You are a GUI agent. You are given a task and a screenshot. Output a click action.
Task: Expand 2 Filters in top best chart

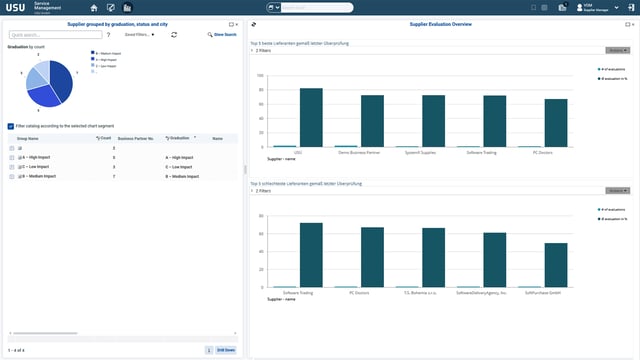261,51
